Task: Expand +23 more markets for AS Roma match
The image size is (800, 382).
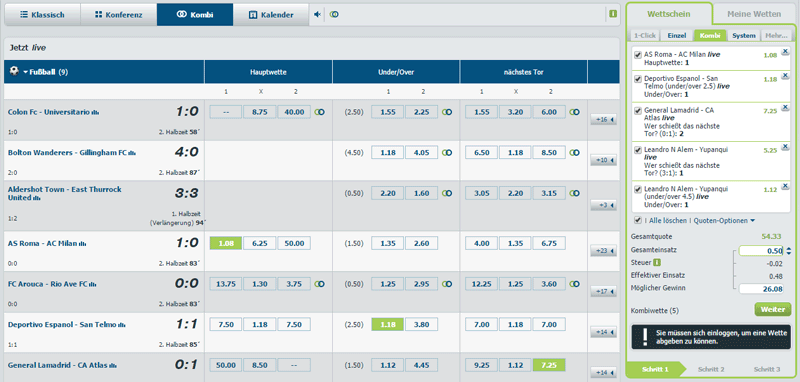Action: (x=602, y=251)
